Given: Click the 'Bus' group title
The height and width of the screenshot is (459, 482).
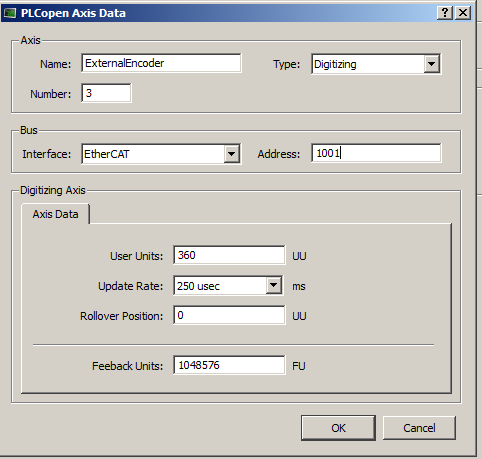Looking at the screenshot, I should tap(29, 130).
